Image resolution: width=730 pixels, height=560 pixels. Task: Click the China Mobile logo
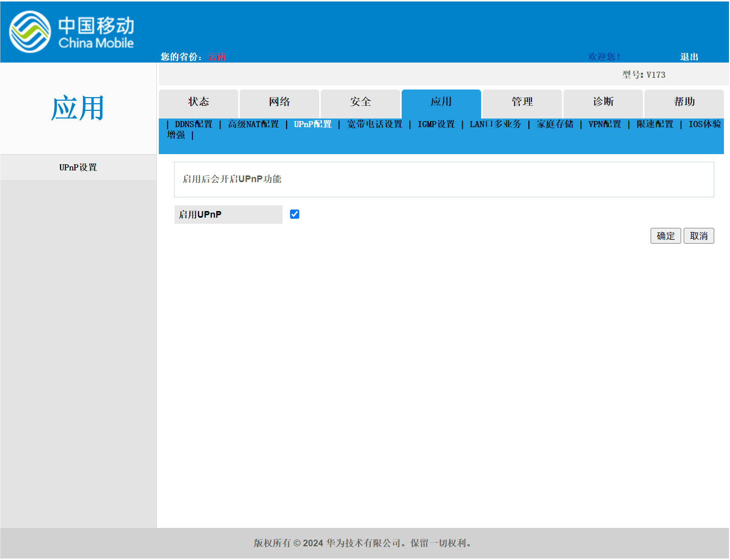click(71, 32)
